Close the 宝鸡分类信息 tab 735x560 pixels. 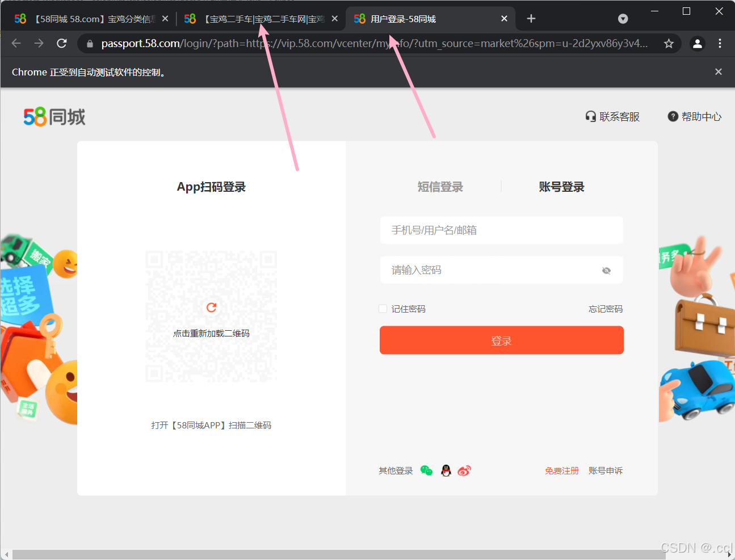(x=165, y=19)
